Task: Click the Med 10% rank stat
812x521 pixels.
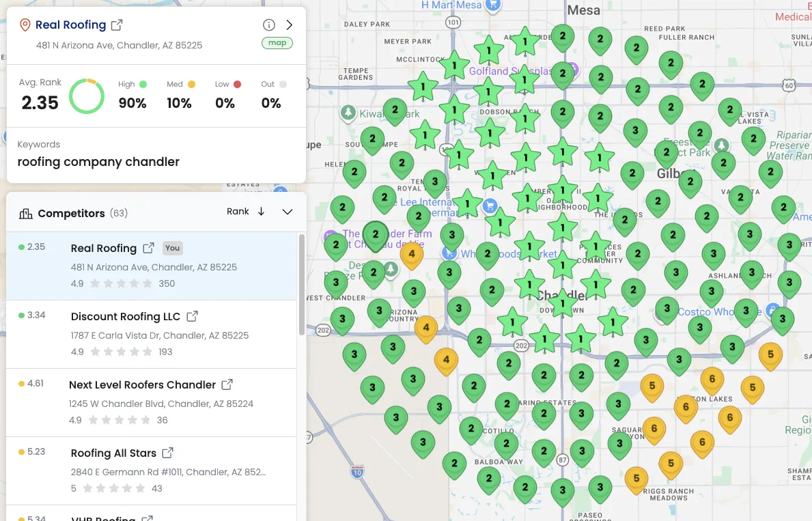Action: pyautogui.click(x=180, y=96)
